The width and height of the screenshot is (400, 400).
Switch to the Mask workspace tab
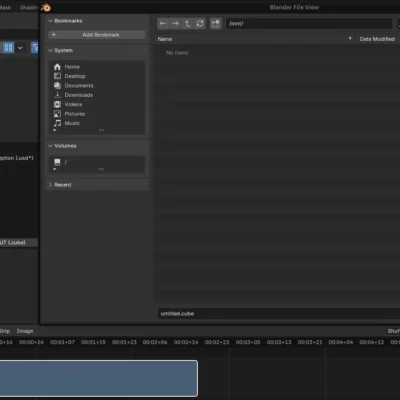5,7
